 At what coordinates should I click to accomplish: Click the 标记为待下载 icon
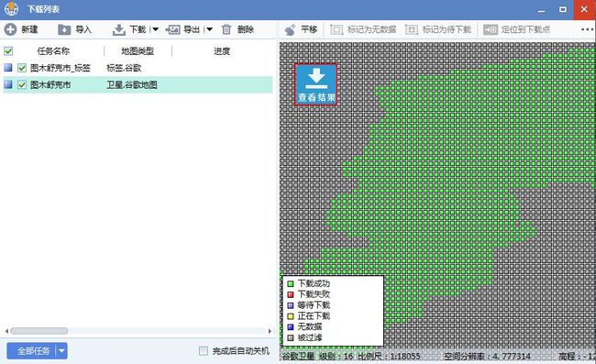pos(412,29)
